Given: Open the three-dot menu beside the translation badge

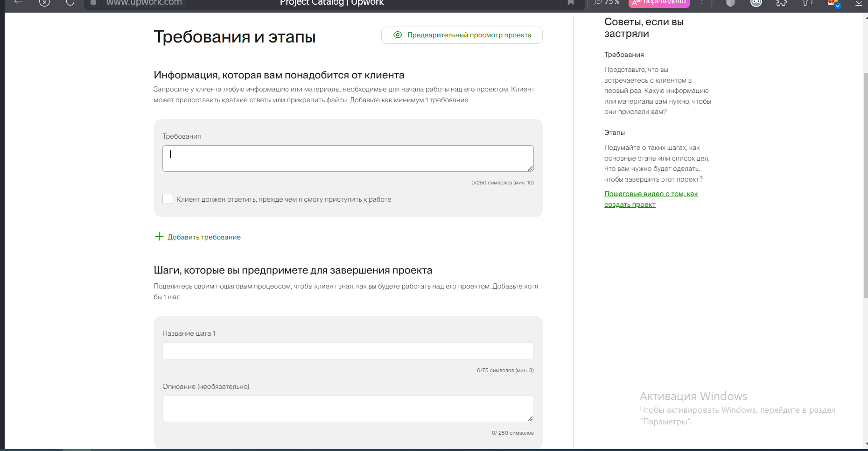Looking at the screenshot, I should coord(701,3).
